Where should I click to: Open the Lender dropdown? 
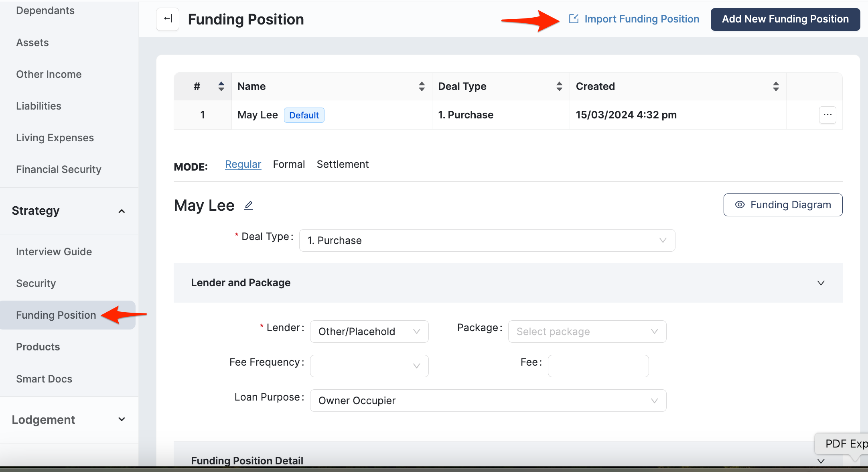(369, 332)
